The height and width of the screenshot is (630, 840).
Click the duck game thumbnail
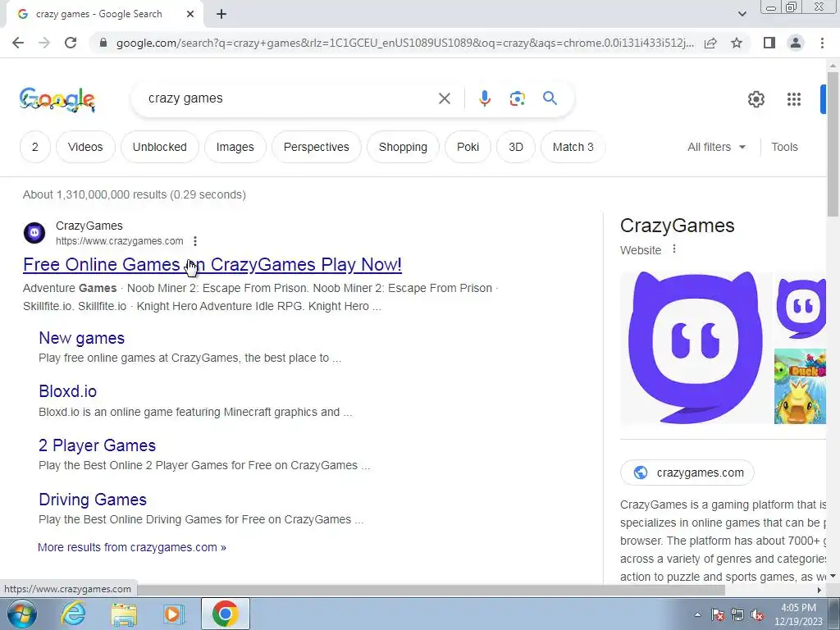(801, 386)
